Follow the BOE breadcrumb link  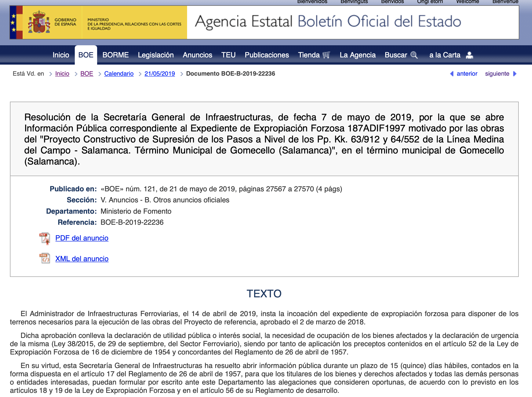(87, 74)
